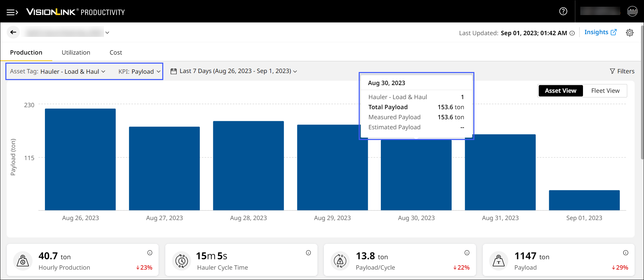Open the KPI Payload dropdown

click(x=139, y=71)
